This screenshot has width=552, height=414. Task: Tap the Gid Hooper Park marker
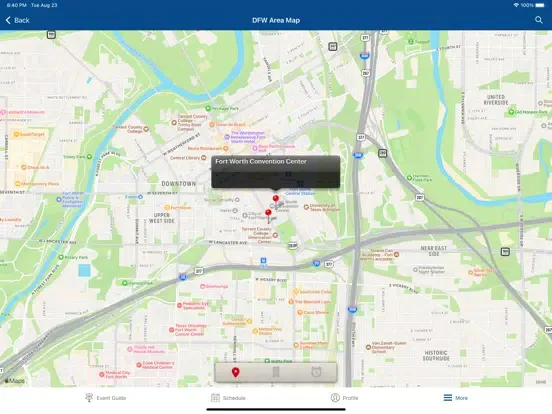511,112
